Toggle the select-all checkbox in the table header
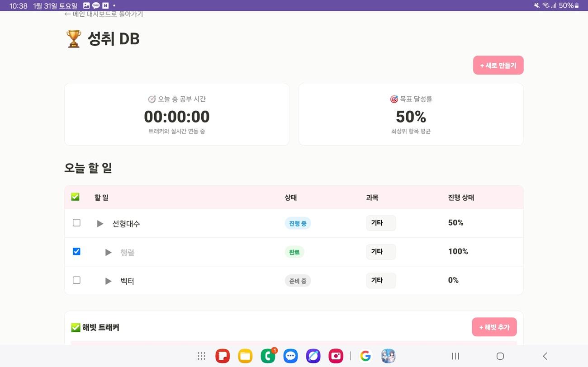 (75, 197)
